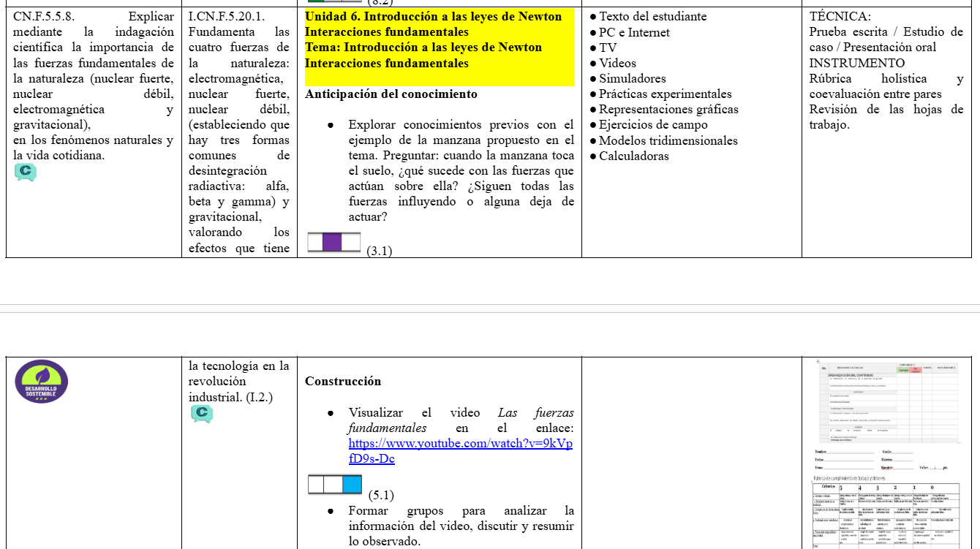Click the reference number '(3.1)'
The height and width of the screenshot is (549, 980).
(x=380, y=251)
